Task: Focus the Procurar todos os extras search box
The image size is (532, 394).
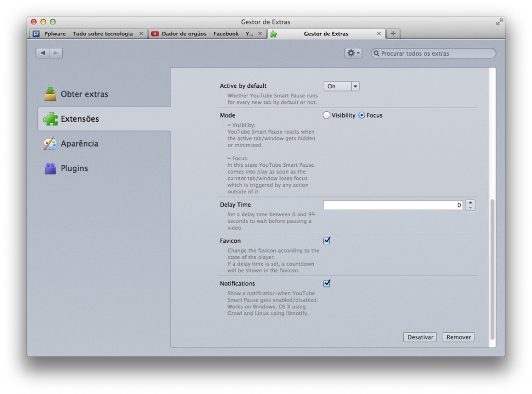Action: (x=433, y=54)
